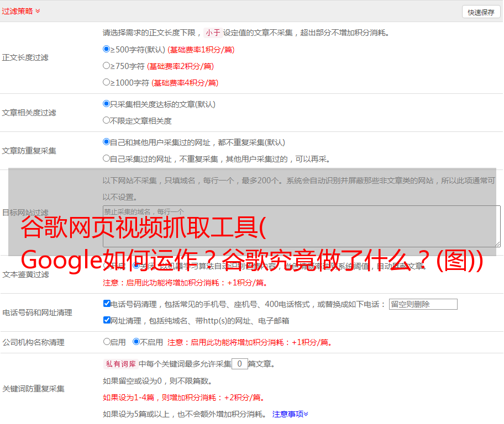Click the 关键词防重复采集 label
The image size is (504, 424).
pos(33,389)
